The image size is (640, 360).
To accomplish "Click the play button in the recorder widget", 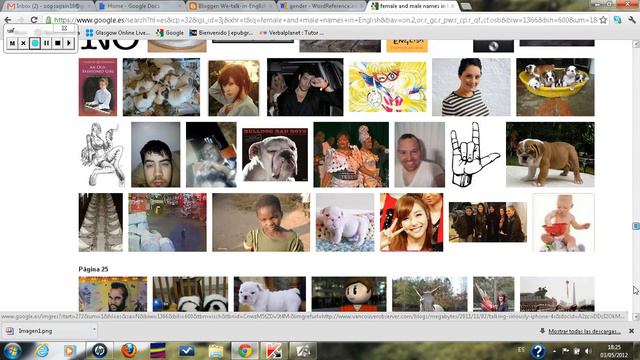I will 69,43.
